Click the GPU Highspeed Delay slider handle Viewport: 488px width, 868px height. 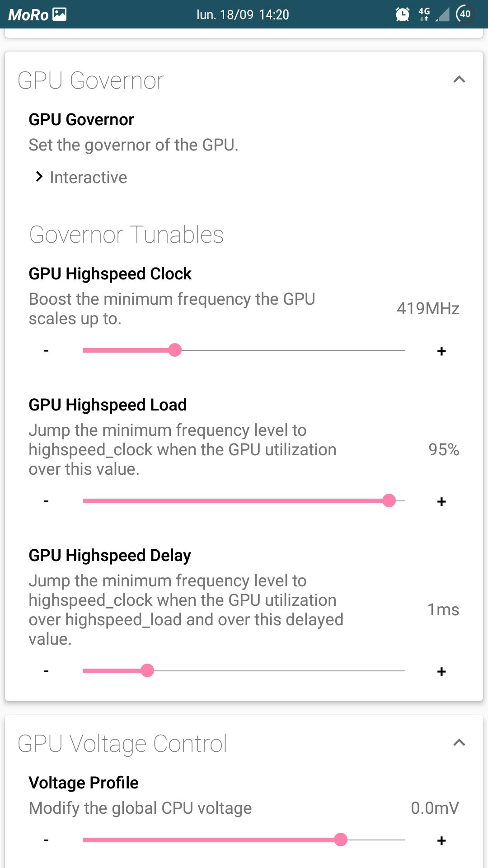tap(147, 670)
